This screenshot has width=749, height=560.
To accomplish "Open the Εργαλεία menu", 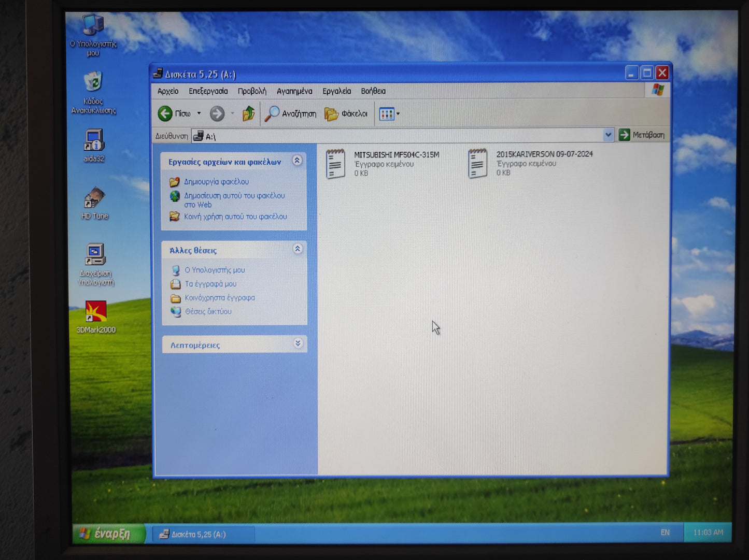I will pyautogui.click(x=336, y=91).
